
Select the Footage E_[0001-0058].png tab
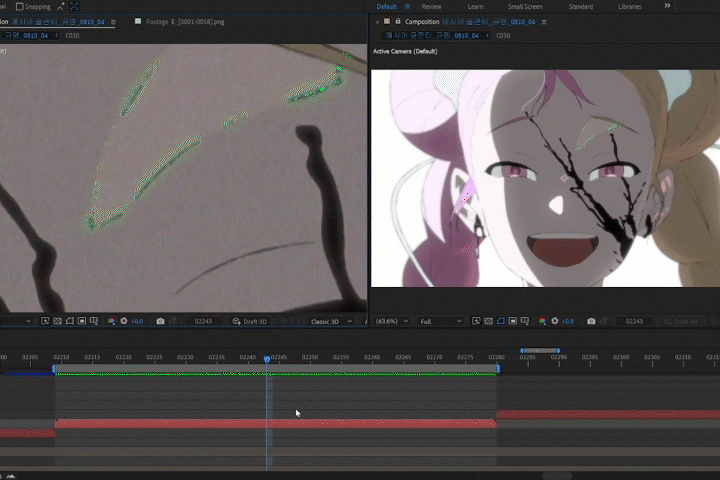185,22
